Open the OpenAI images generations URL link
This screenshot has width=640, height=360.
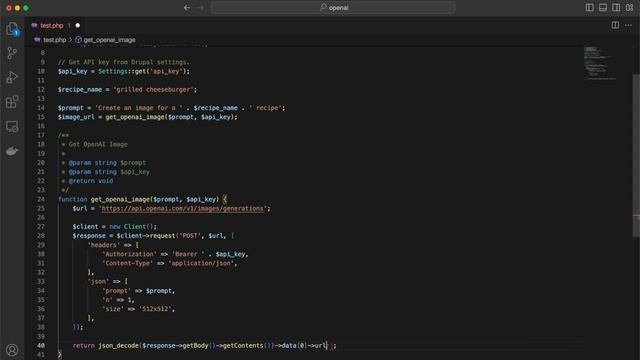coord(182,209)
